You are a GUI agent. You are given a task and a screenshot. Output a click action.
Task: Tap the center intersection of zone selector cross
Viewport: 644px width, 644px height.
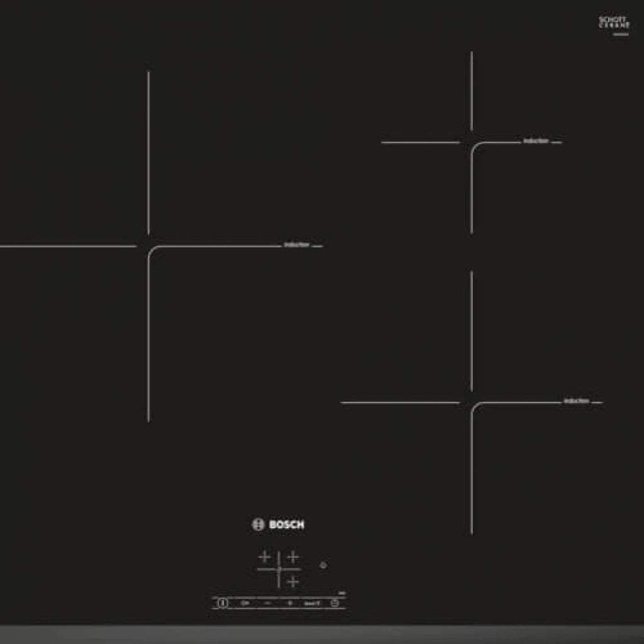279,569
